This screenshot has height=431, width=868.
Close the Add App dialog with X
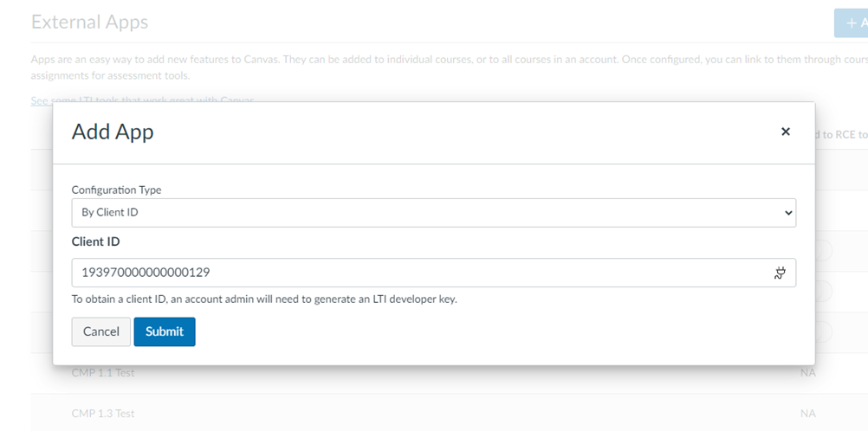[x=785, y=132]
